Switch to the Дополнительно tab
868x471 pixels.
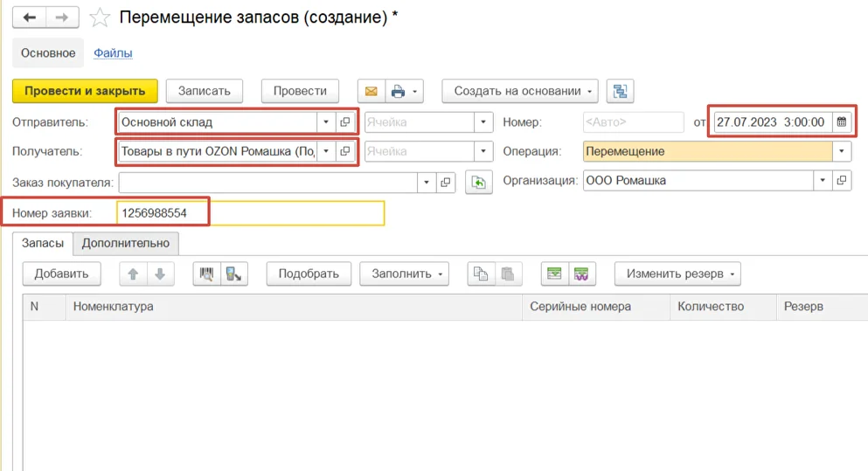pyautogui.click(x=125, y=243)
